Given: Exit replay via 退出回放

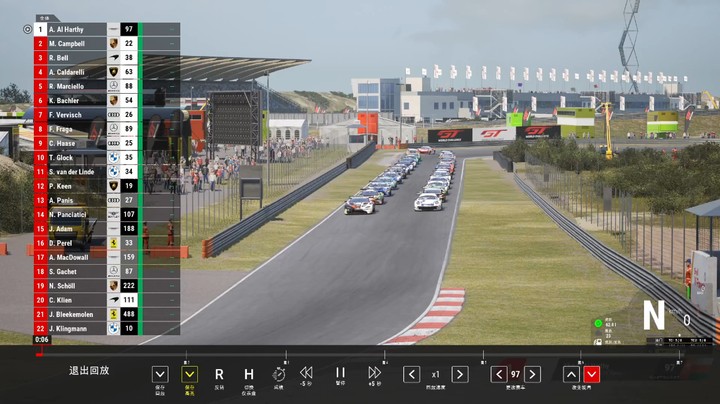Looking at the screenshot, I should 89,370.
